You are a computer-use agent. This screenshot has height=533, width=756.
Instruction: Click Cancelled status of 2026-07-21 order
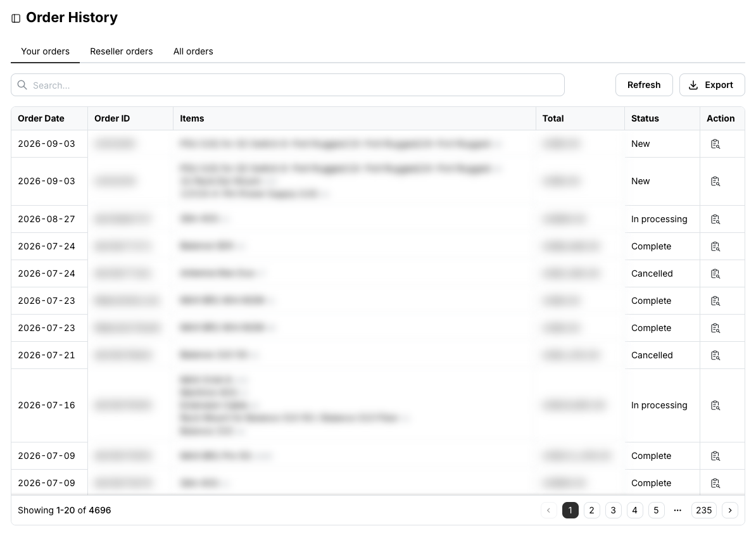coord(652,355)
